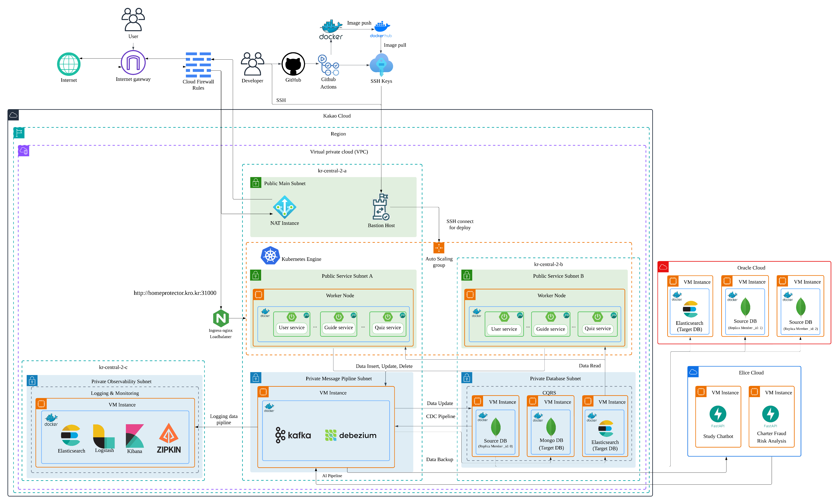Click the Kafka logo

click(x=293, y=435)
